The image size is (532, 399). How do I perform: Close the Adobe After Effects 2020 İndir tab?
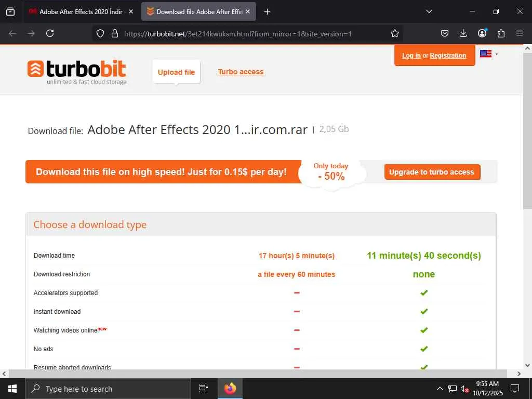[x=131, y=11]
